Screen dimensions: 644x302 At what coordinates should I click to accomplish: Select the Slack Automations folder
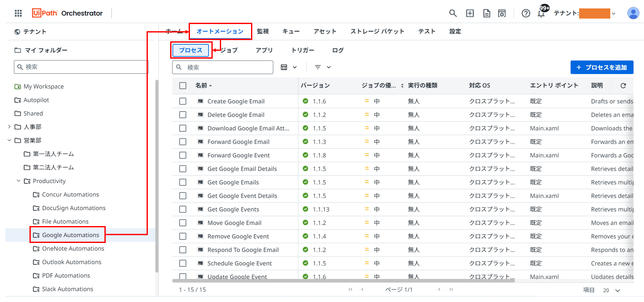click(67, 289)
